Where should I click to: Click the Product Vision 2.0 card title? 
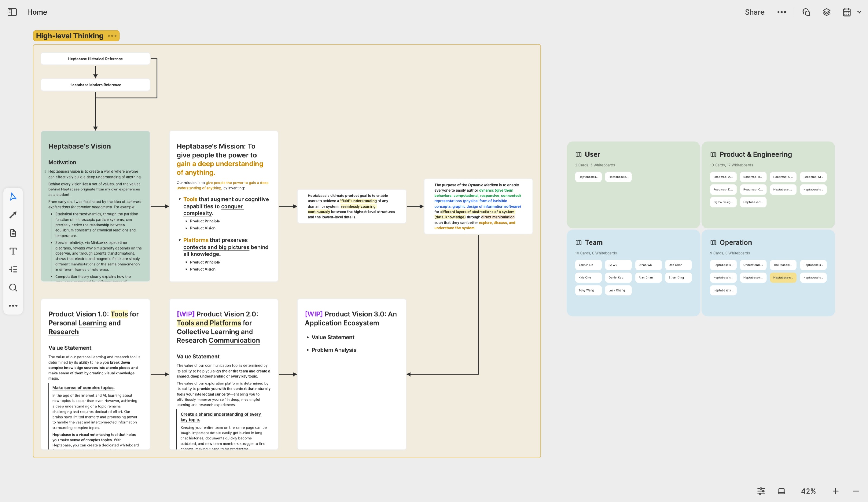pos(218,327)
